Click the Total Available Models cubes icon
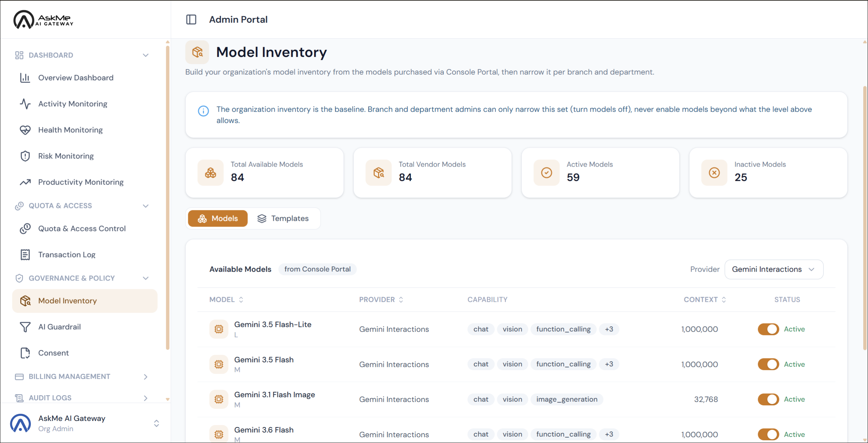868x443 pixels. pyautogui.click(x=211, y=173)
